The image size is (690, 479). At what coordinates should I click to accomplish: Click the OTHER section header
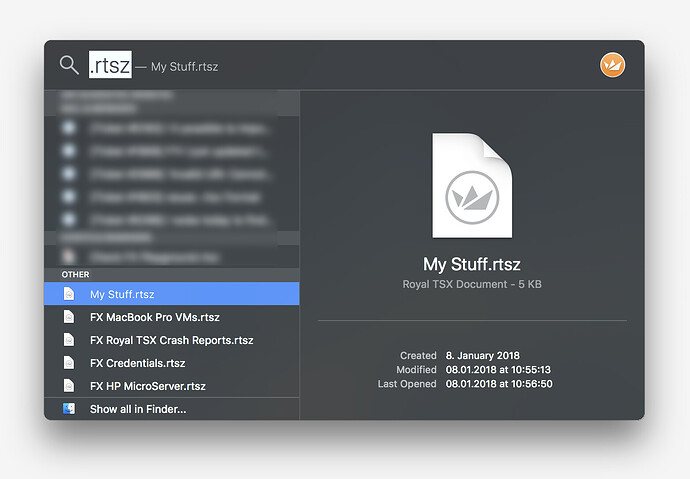[75, 274]
